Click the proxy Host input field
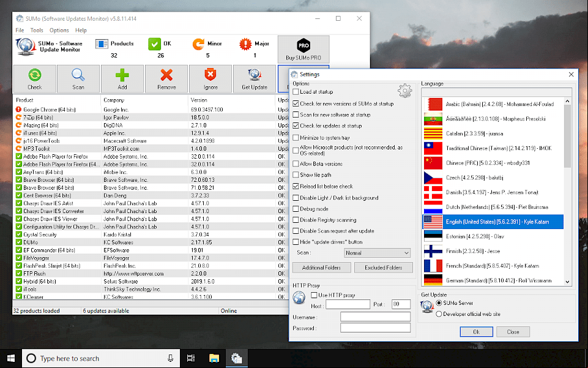The width and height of the screenshot is (588, 368). coord(348,304)
